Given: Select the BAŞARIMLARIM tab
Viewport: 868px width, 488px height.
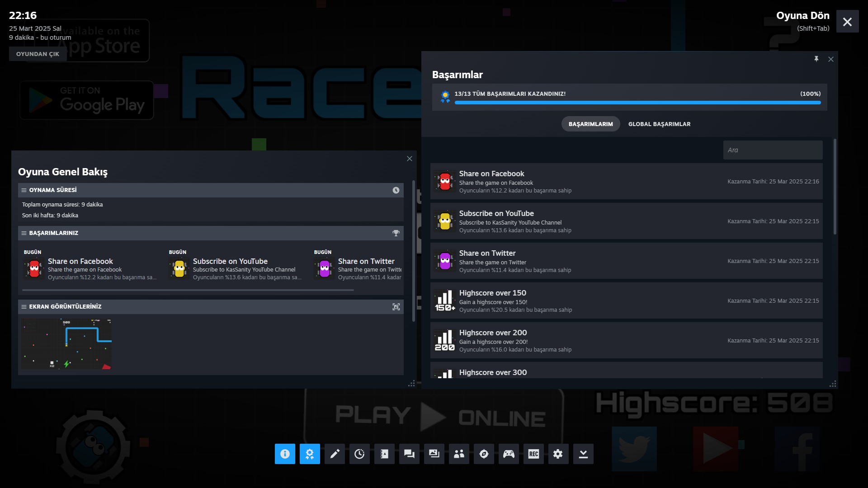Looking at the screenshot, I should pos(590,124).
